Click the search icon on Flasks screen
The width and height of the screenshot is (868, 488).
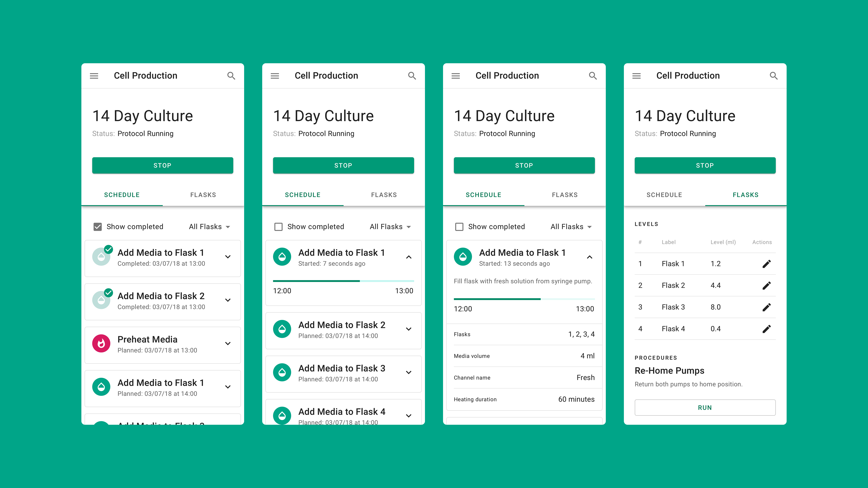[774, 75]
